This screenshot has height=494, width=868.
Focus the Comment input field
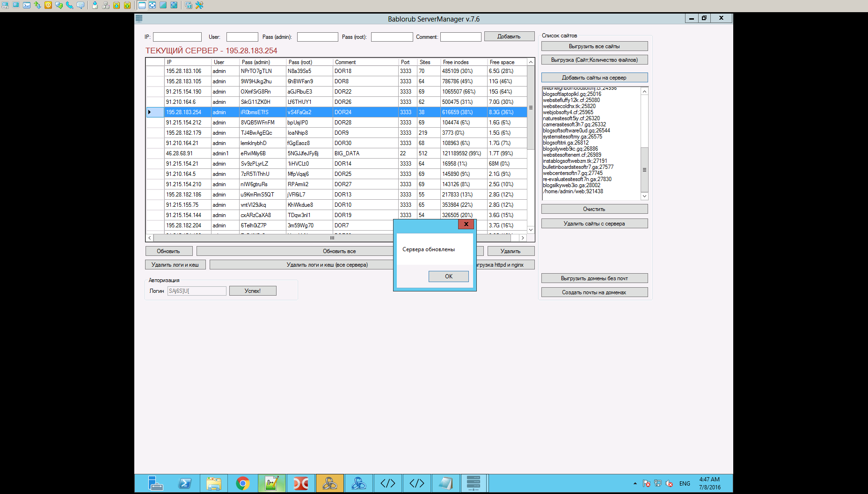point(461,37)
